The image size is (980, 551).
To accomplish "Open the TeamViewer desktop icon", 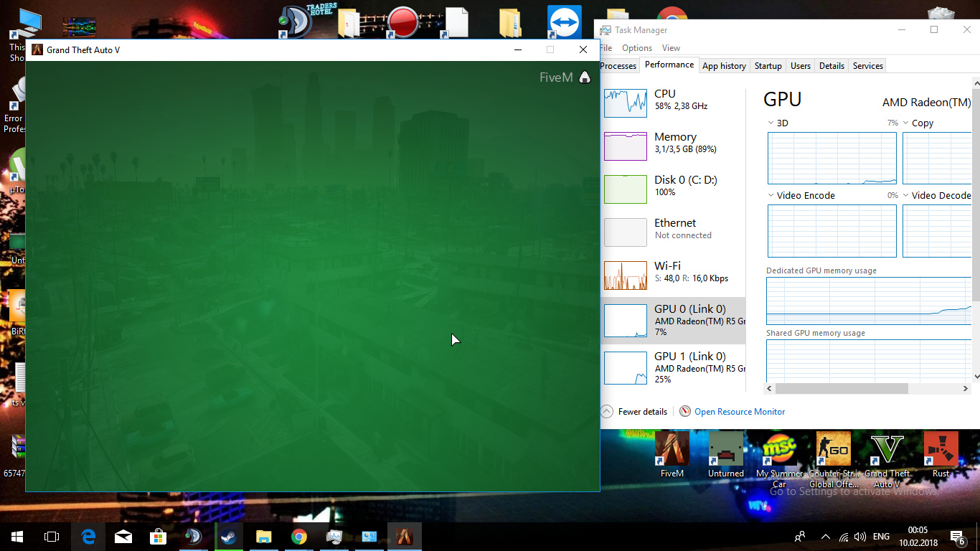I will tap(565, 22).
